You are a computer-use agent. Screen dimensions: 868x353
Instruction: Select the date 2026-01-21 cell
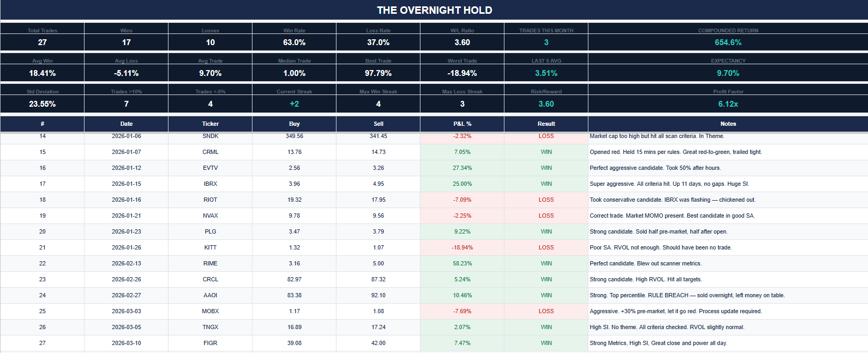(x=126, y=216)
